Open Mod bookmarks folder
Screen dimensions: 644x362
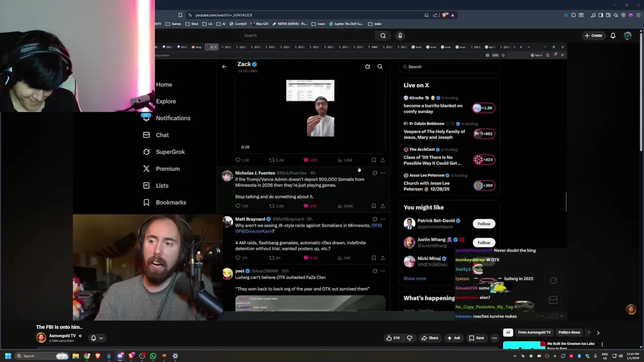[x=192, y=24]
